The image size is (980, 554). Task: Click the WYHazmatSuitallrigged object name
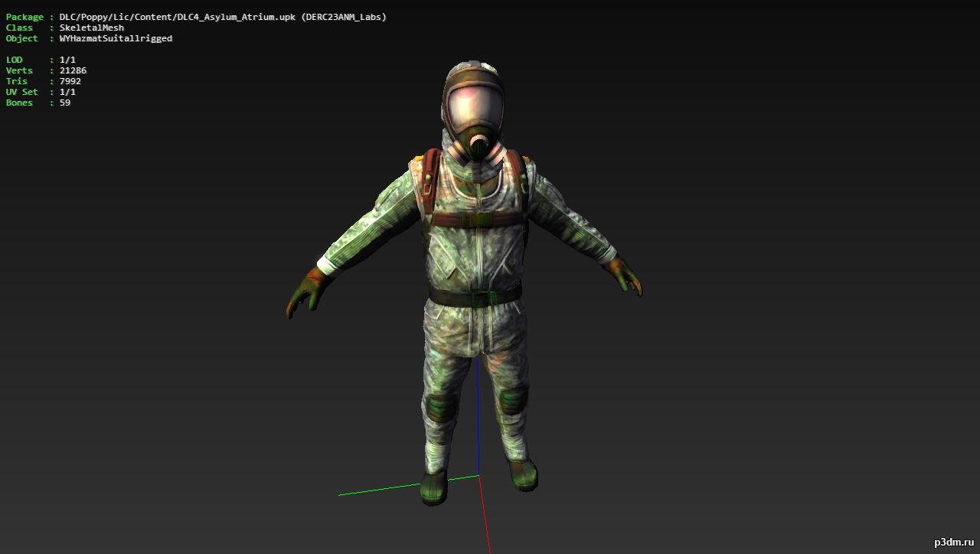pyautogui.click(x=116, y=38)
